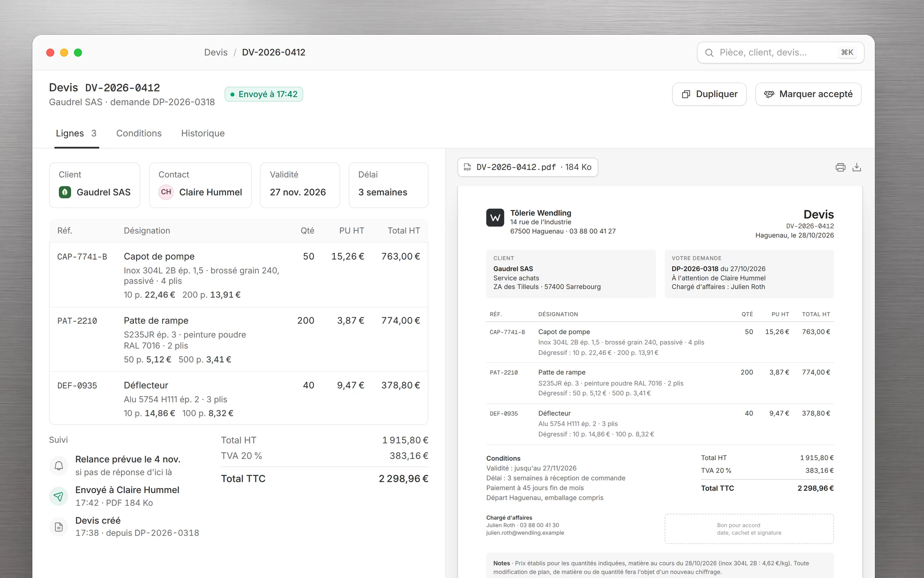Select the DEF-0935 reference in the lines table

pyautogui.click(x=77, y=386)
